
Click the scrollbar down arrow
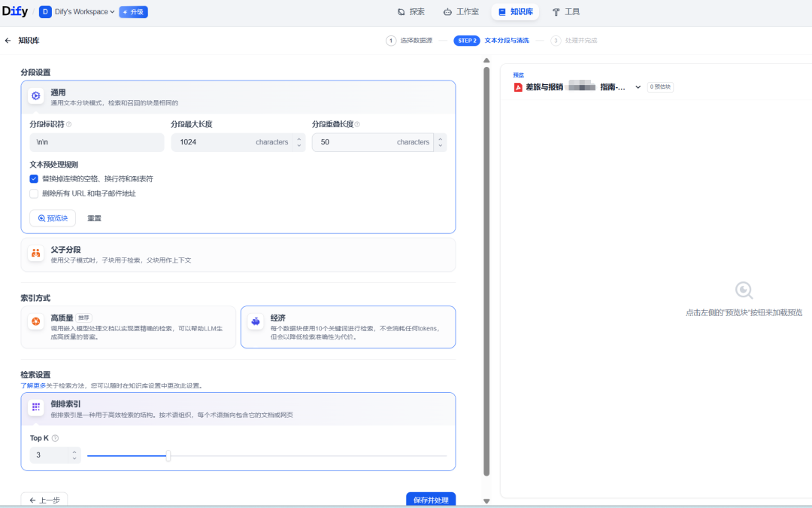(x=486, y=501)
